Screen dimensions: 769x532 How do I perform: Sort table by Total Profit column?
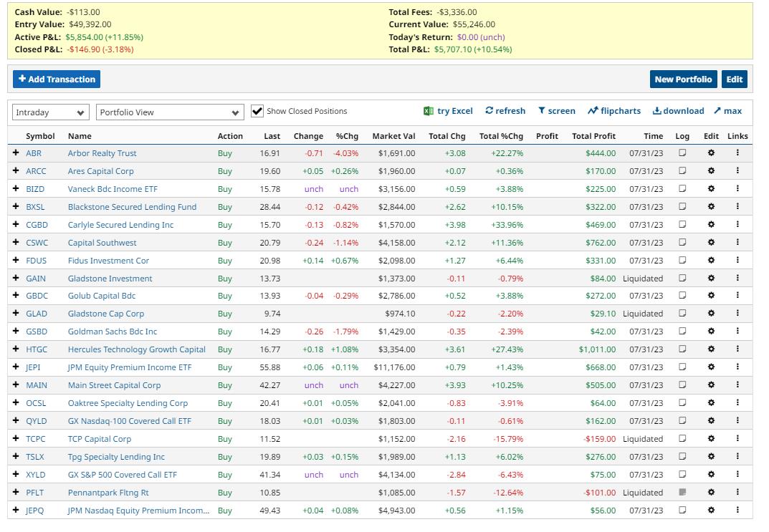point(593,136)
